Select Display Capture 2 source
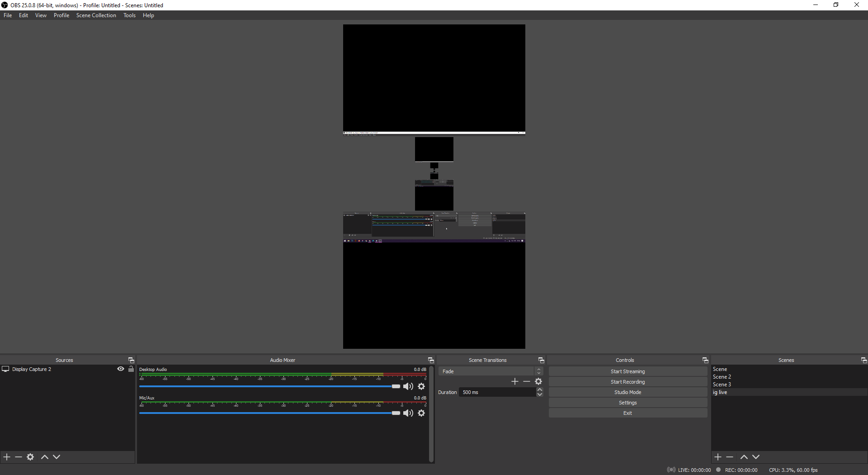868x475 pixels. pyautogui.click(x=32, y=369)
